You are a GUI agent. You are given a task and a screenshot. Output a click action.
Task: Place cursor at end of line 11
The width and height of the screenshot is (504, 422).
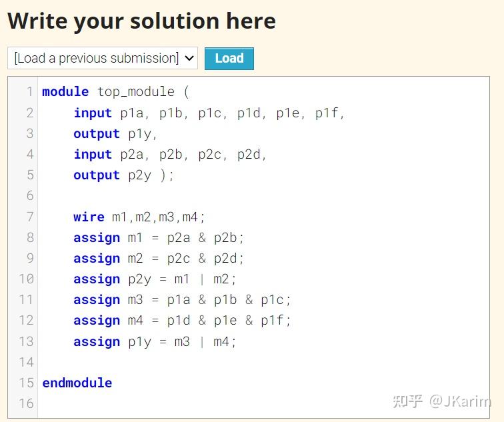(x=293, y=300)
